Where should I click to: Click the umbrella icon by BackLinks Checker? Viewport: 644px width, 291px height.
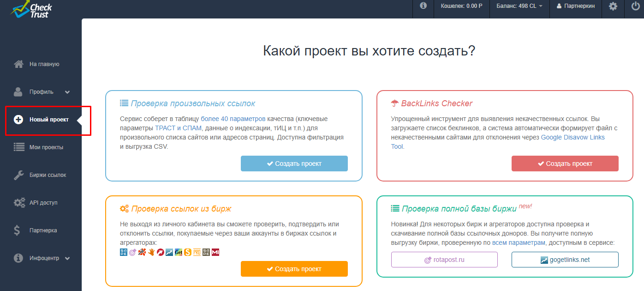(x=395, y=103)
